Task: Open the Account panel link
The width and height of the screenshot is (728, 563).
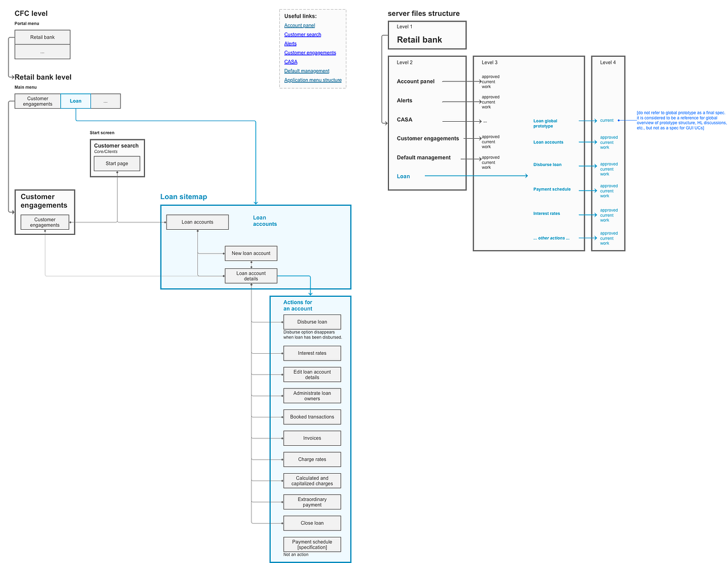Action: (299, 25)
